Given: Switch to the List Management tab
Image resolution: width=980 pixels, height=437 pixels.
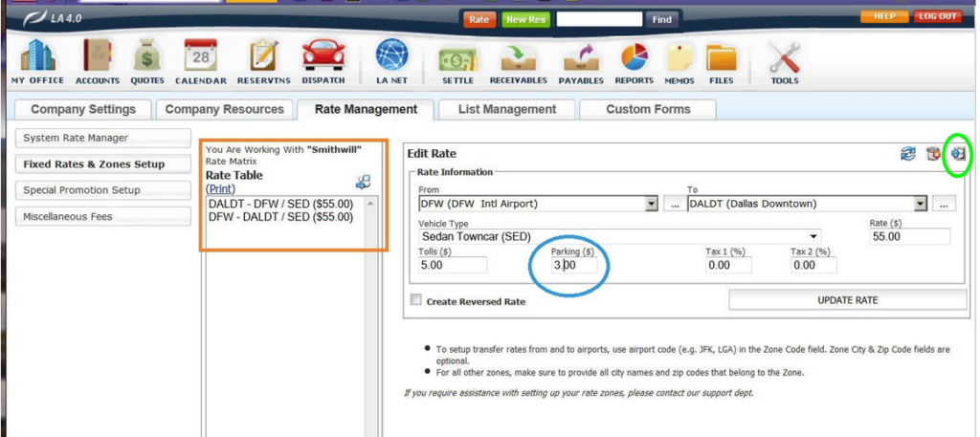Looking at the screenshot, I should [507, 109].
